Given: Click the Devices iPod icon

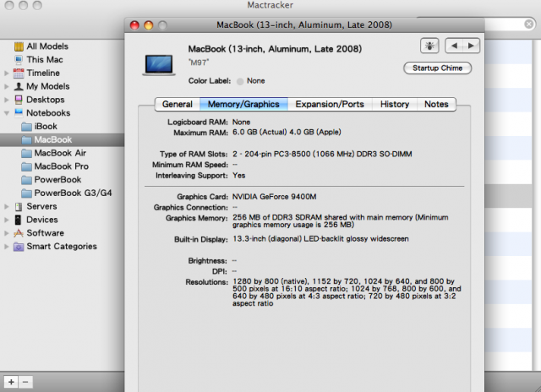Looking at the screenshot, I should tap(18, 220).
